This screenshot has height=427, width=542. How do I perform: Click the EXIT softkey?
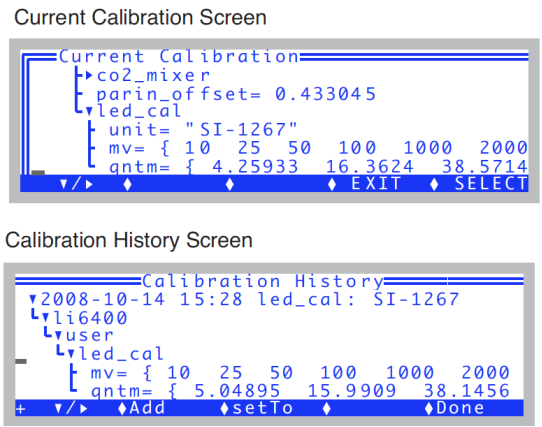(x=376, y=183)
